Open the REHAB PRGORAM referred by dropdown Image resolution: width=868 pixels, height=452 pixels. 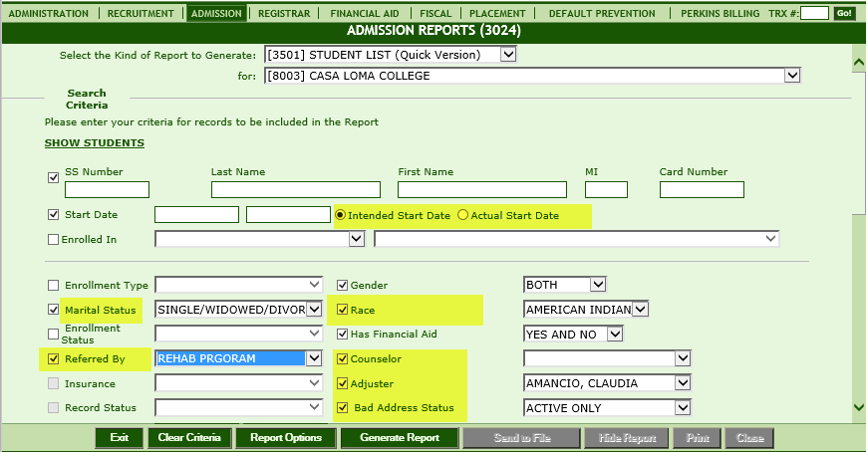pos(238,358)
